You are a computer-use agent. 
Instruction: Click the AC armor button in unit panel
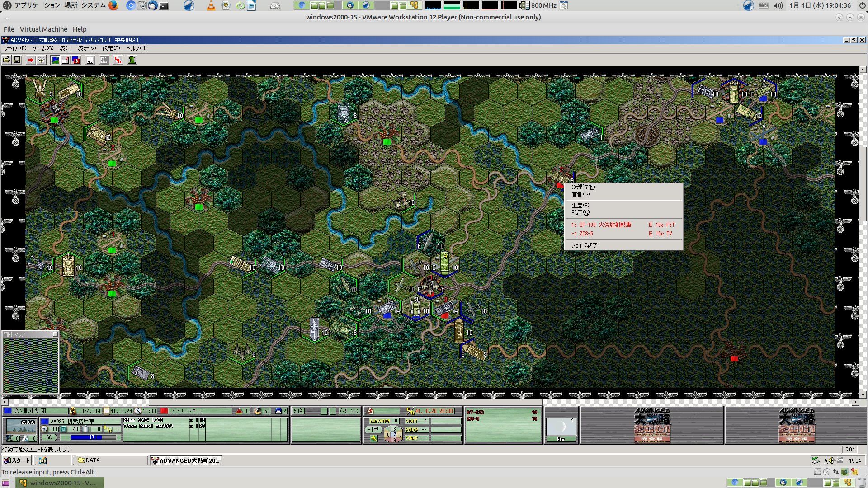[49, 437]
